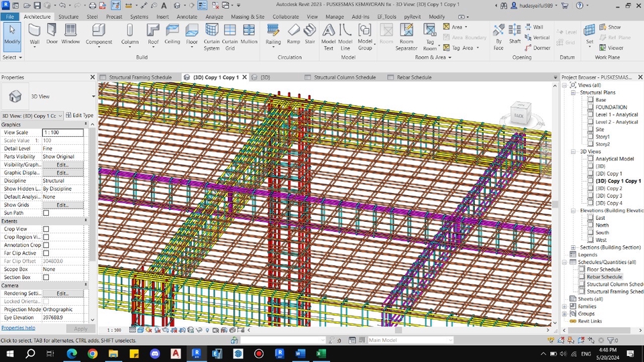Expand the Sections (Building Section) node
644x362 pixels.
tap(573, 247)
